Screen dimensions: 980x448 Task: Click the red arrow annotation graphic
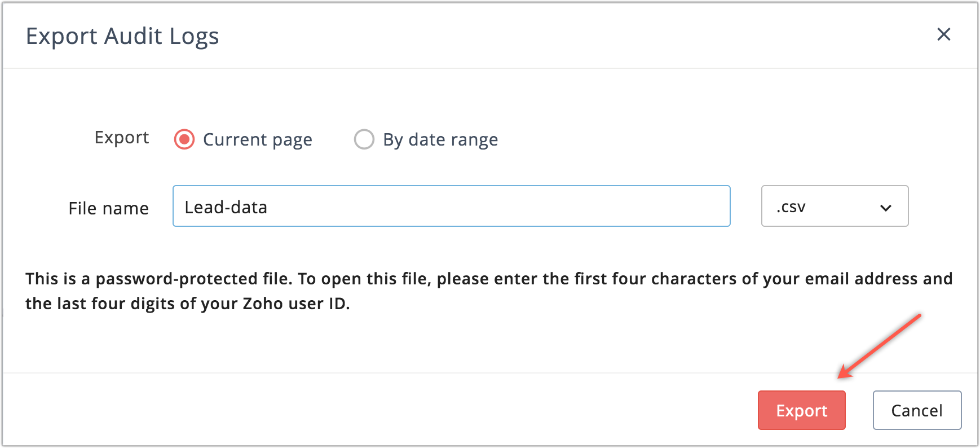[880, 346]
